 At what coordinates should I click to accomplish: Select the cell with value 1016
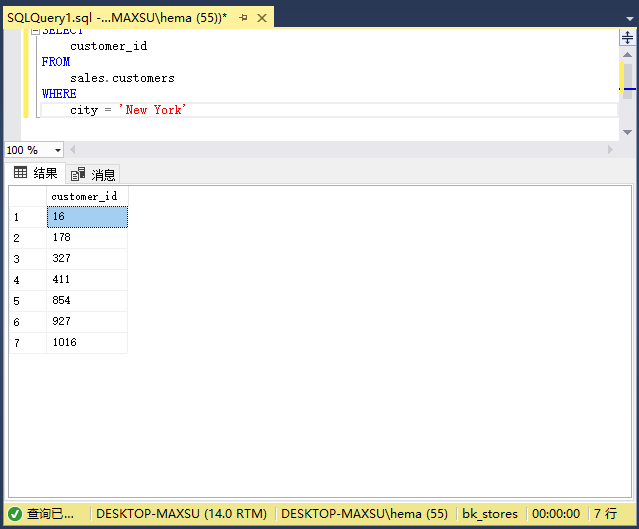click(x=87, y=343)
